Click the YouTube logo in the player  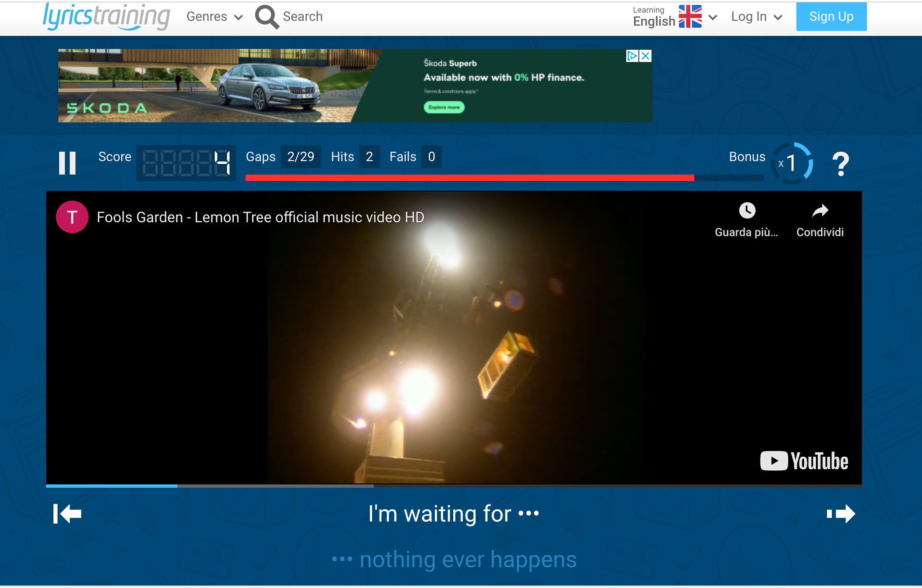tap(804, 461)
